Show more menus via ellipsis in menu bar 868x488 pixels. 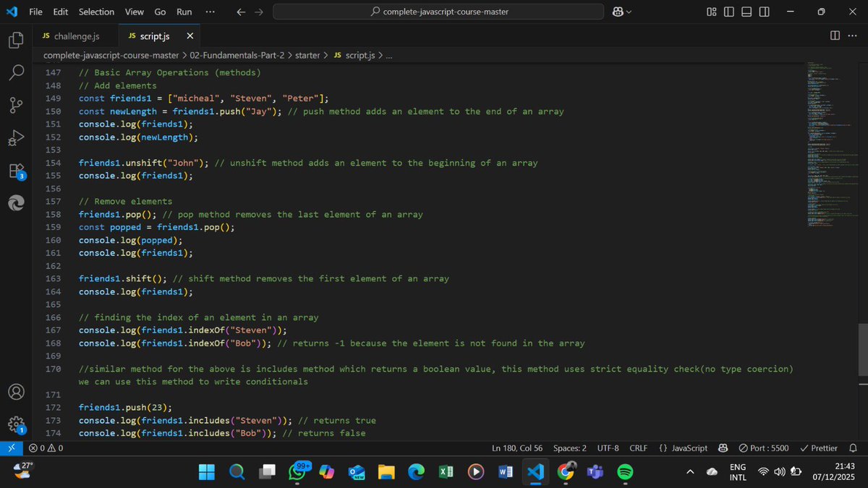click(210, 12)
